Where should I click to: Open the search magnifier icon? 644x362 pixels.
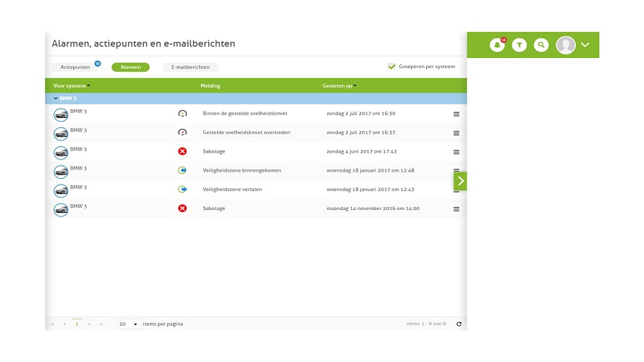pos(541,45)
